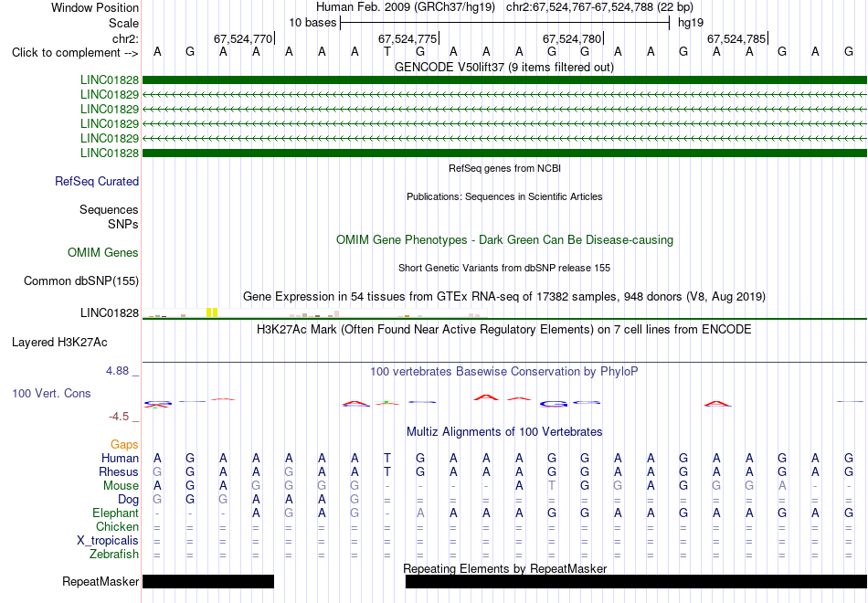Open 'Multiz Alignments of 100 Vertebrates' title
The height and width of the screenshot is (603, 868).
[x=504, y=432]
